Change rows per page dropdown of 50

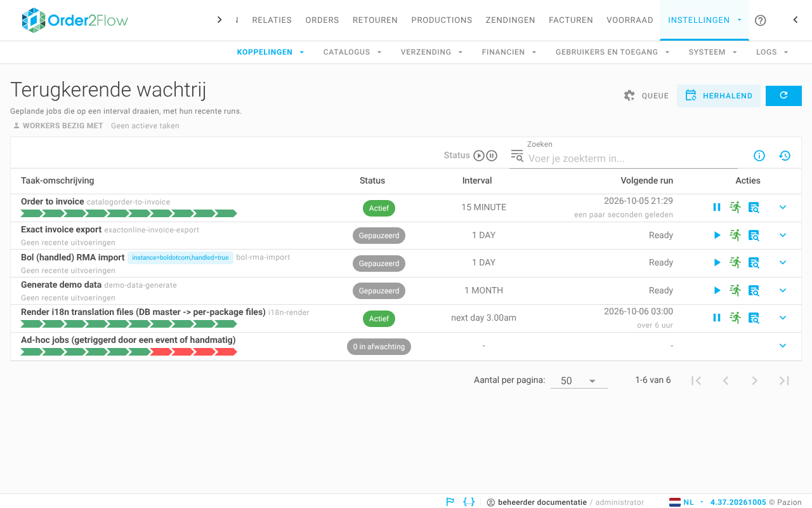click(x=579, y=380)
